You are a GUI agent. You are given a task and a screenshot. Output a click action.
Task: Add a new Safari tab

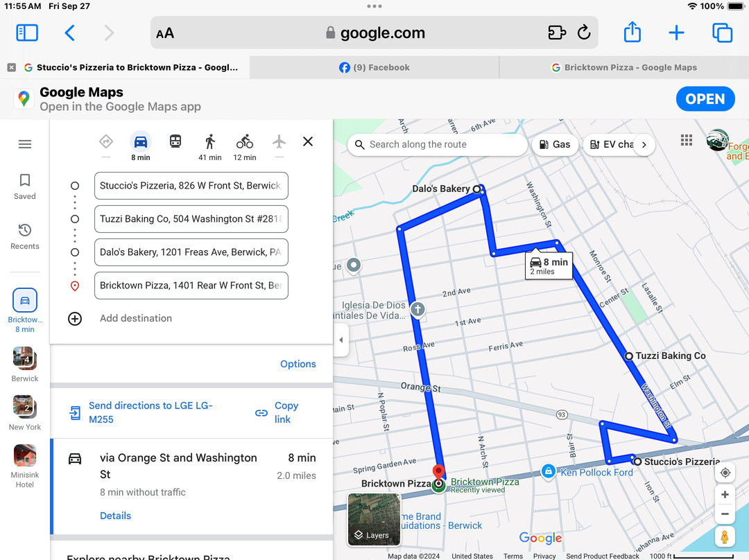pyautogui.click(x=676, y=33)
